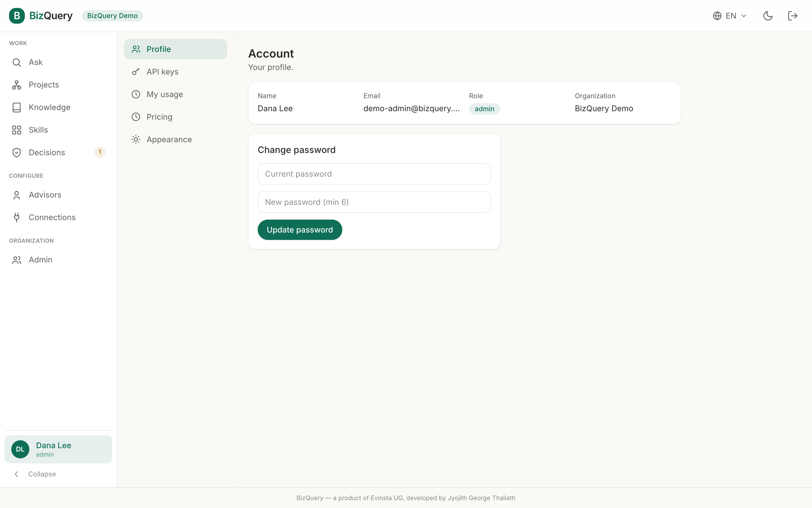Click the Projects hierarchy icon
The image size is (812, 508).
(16, 85)
